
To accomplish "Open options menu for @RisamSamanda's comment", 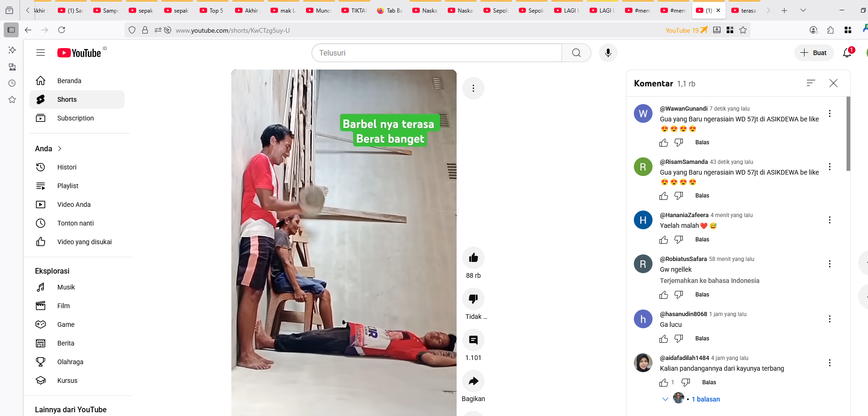I will (x=830, y=167).
